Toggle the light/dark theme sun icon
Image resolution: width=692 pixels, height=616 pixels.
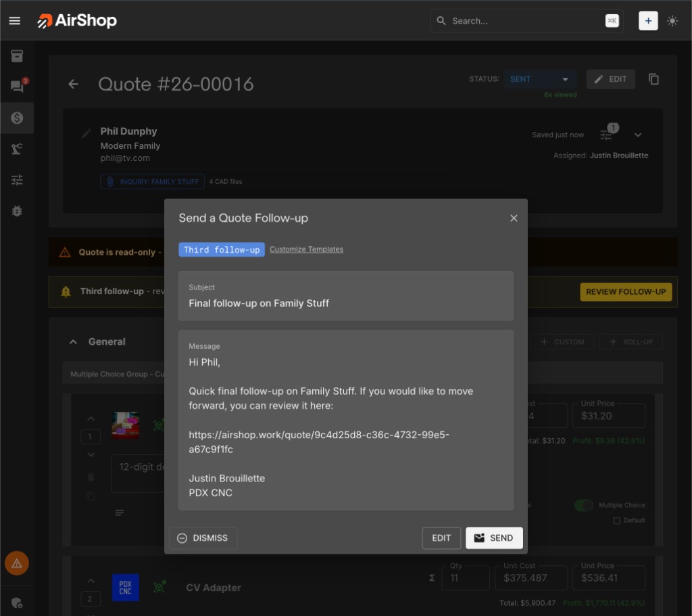pyautogui.click(x=672, y=21)
